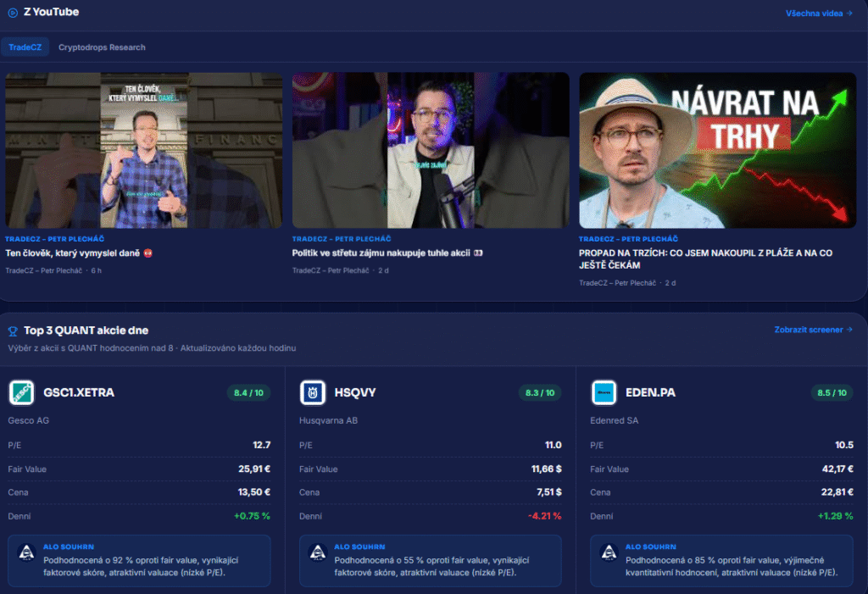The height and width of the screenshot is (594, 868).
Task: Click the Fair Value 42,17 € figure
Action: click(x=837, y=469)
